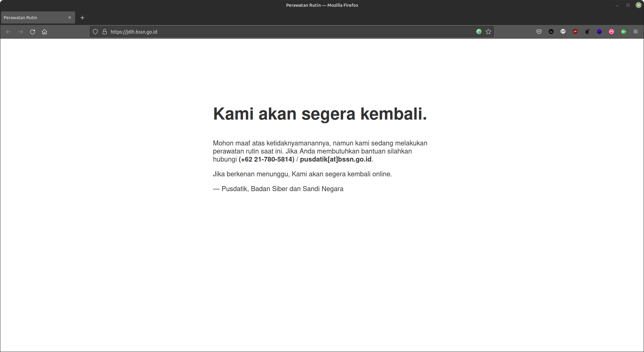The width and height of the screenshot is (644, 352).
Task: Save page to Pocket
Action: (x=539, y=32)
